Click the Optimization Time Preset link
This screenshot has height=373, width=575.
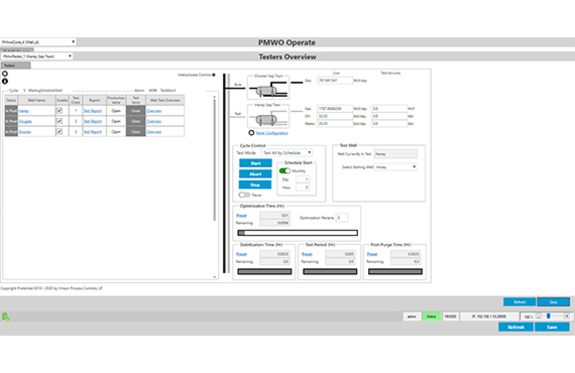[x=241, y=215]
